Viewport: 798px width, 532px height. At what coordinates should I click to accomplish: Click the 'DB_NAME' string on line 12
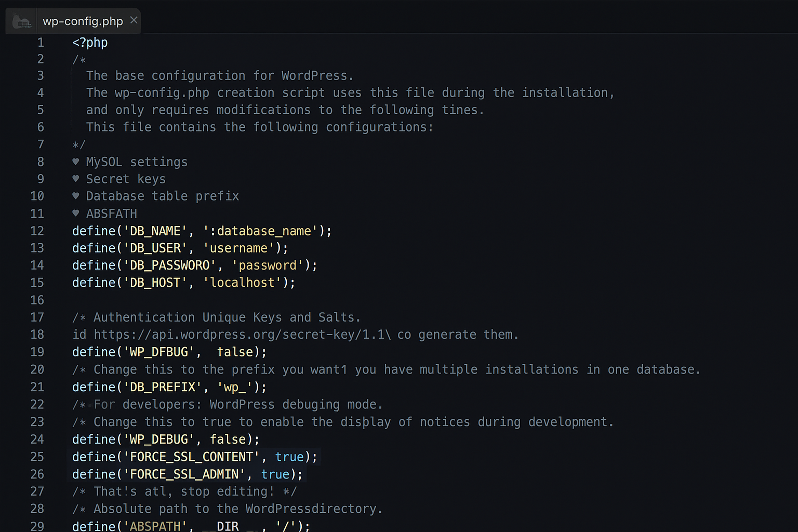pyautogui.click(x=155, y=231)
